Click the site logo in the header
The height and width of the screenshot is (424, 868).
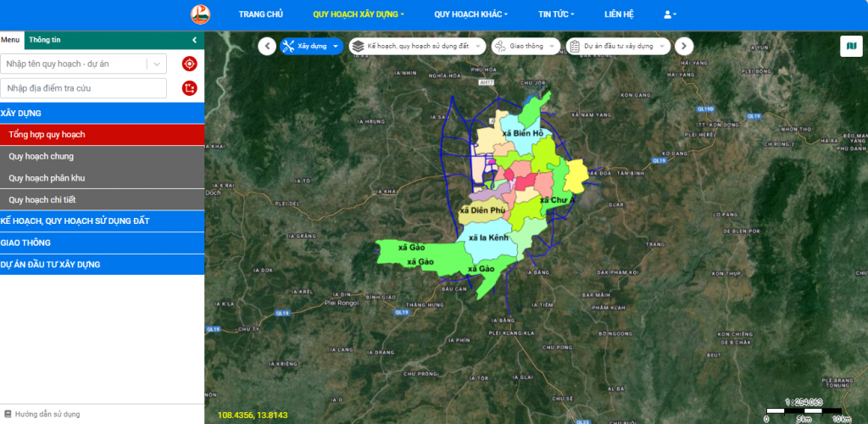point(200,14)
